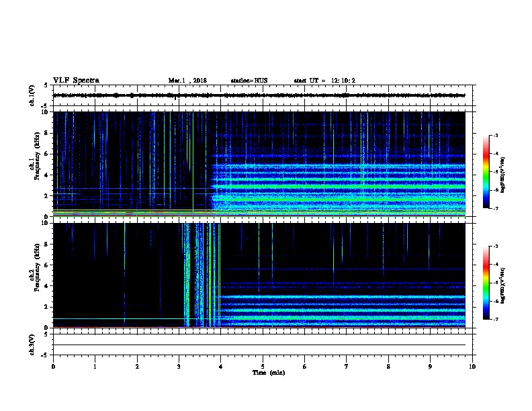Click the "10" at time axis end
The width and height of the screenshot is (532, 411).
coord(472,366)
